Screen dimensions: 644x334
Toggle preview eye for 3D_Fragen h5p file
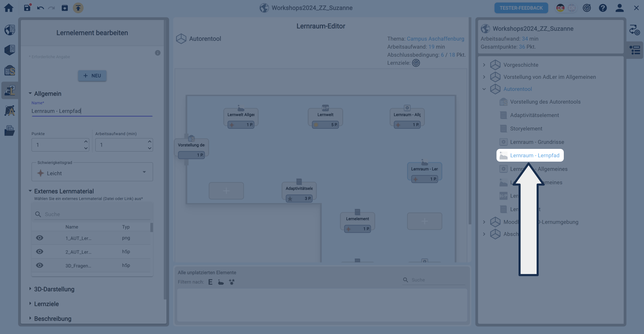[x=40, y=266]
